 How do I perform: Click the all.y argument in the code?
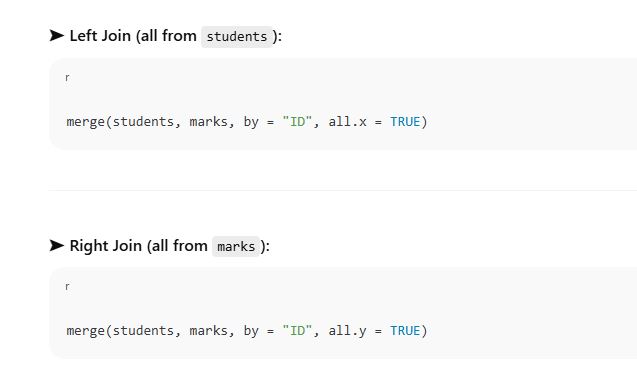pos(347,330)
